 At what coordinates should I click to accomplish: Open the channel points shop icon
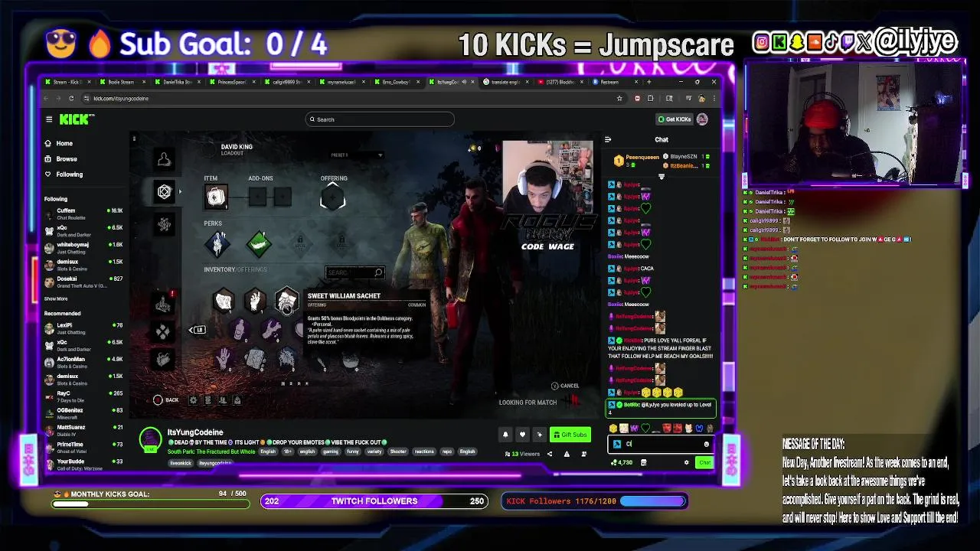click(x=643, y=462)
